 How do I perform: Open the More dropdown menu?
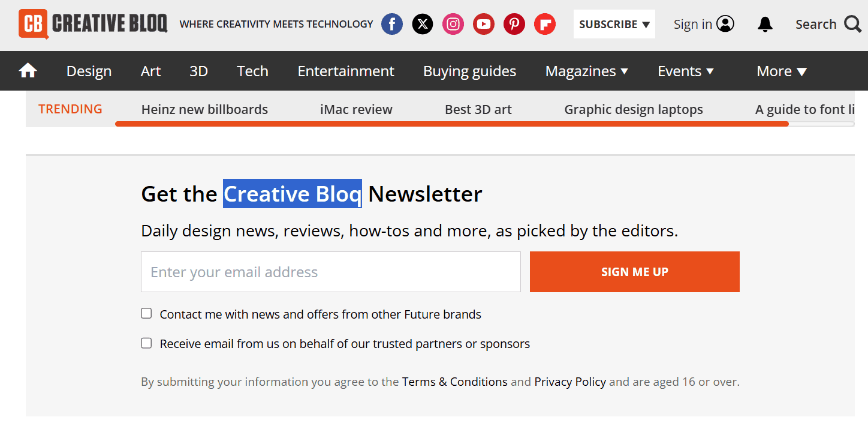click(782, 71)
